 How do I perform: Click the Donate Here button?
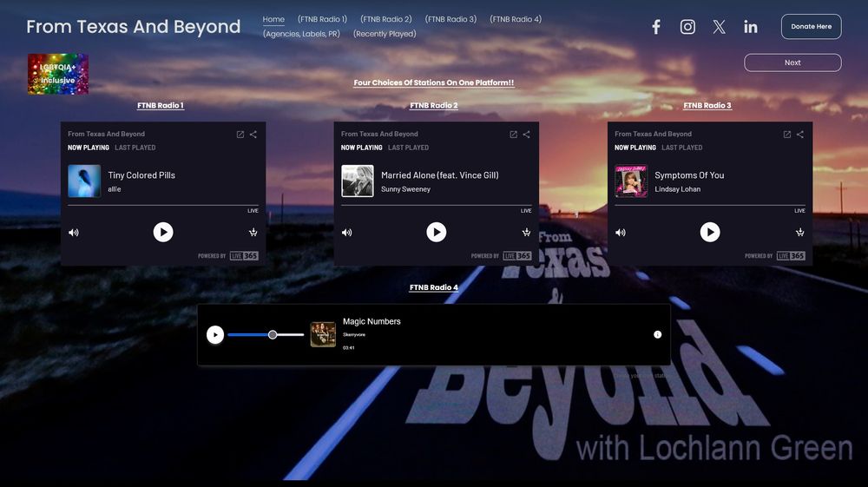(812, 27)
